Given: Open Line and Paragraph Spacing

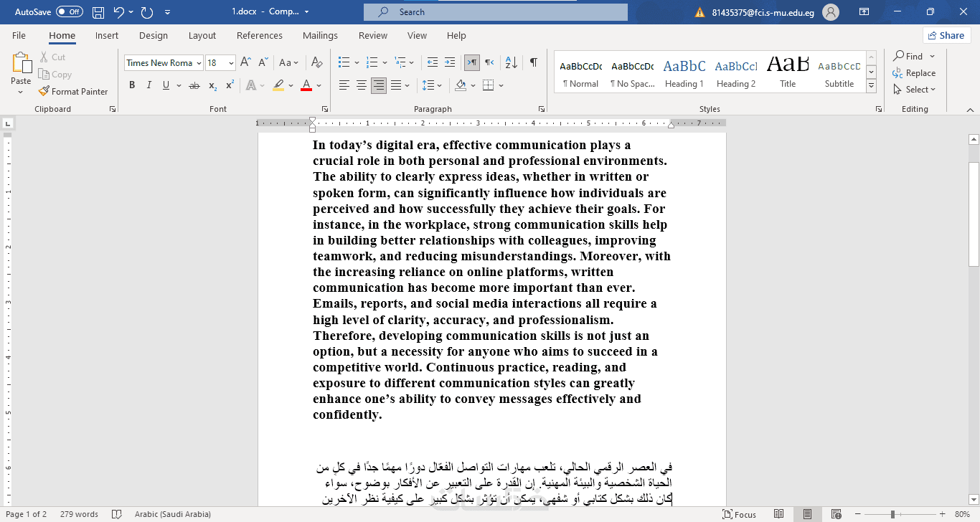Looking at the screenshot, I should tap(428, 85).
